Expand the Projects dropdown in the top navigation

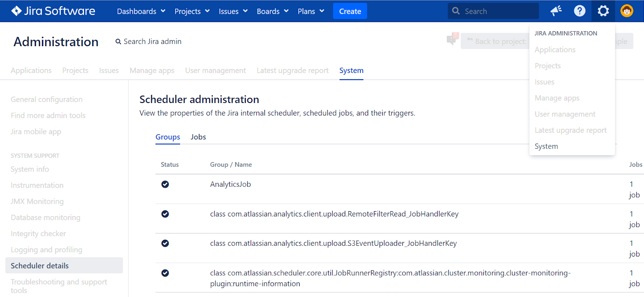coord(192,11)
